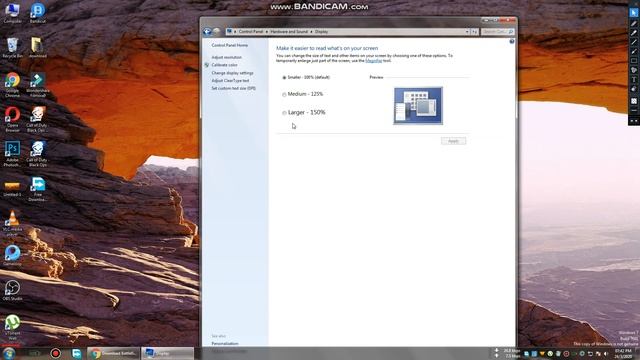Screen dimensions: 640x360
Task: Select the eraser tool in Bandicam drawing bar
Action: [633, 89]
